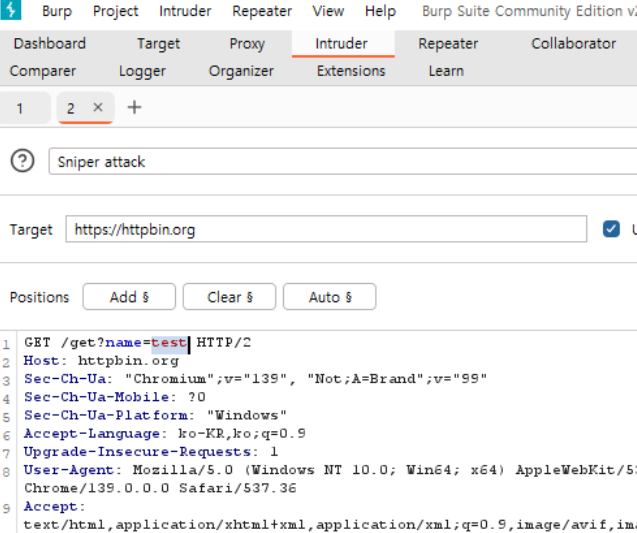Screen dimensions: 637x533
Task: Switch to the Extensions tab
Action: pos(351,71)
